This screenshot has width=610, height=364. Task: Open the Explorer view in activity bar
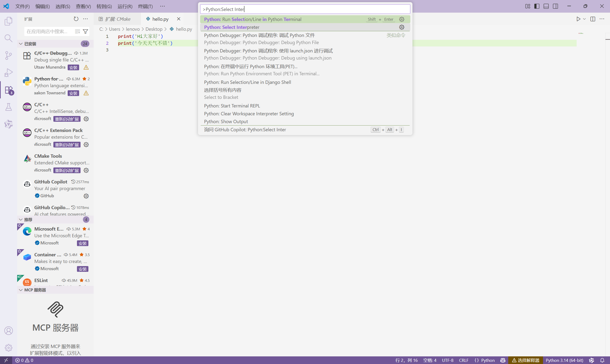tap(9, 21)
